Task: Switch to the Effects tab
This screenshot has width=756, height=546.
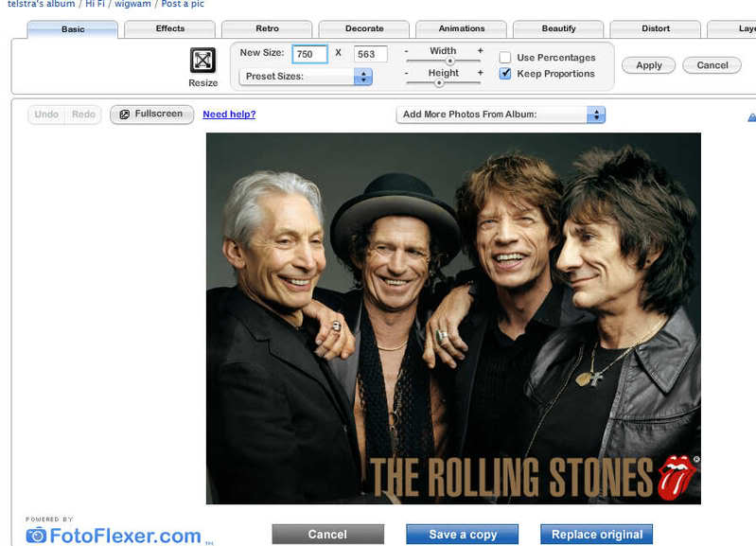Action: click(x=169, y=28)
